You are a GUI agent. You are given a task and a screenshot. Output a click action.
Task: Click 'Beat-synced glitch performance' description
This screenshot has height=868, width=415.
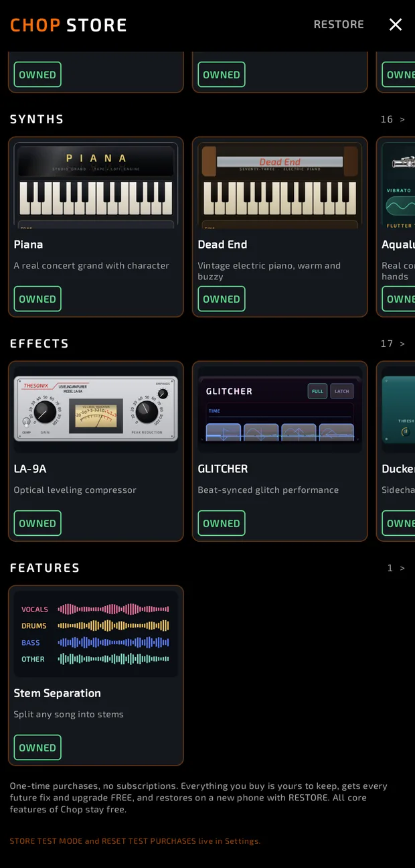268,490
